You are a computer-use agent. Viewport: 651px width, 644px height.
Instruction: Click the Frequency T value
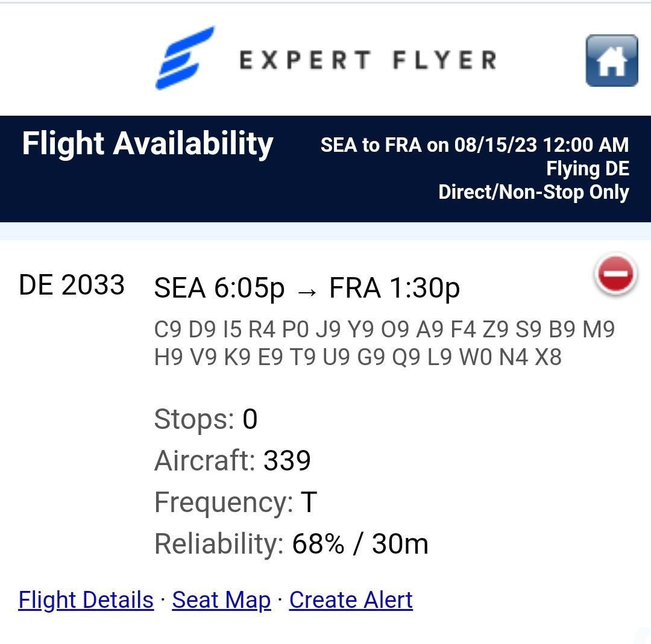[309, 502]
